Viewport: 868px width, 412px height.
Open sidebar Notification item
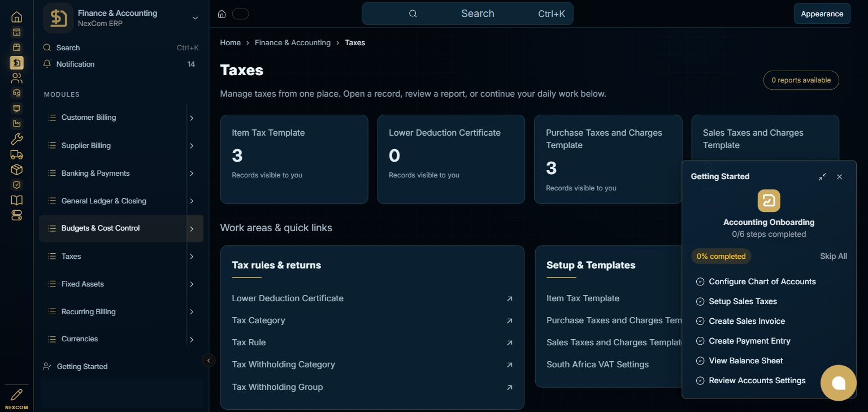[121, 64]
